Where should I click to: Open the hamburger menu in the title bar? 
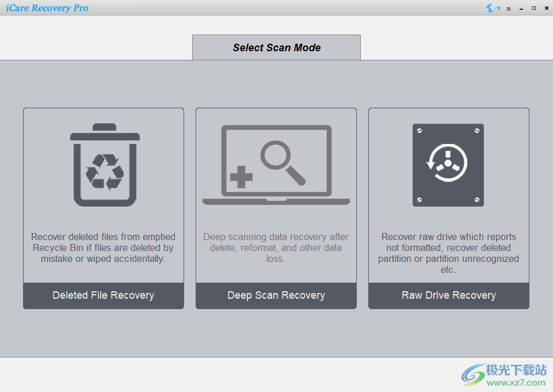coord(509,8)
